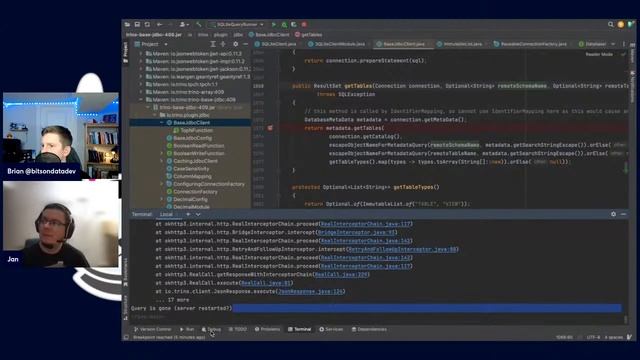The image size is (640, 360).
Task: Select BaseJdbcConfig in the project tree
Action: coord(190,138)
